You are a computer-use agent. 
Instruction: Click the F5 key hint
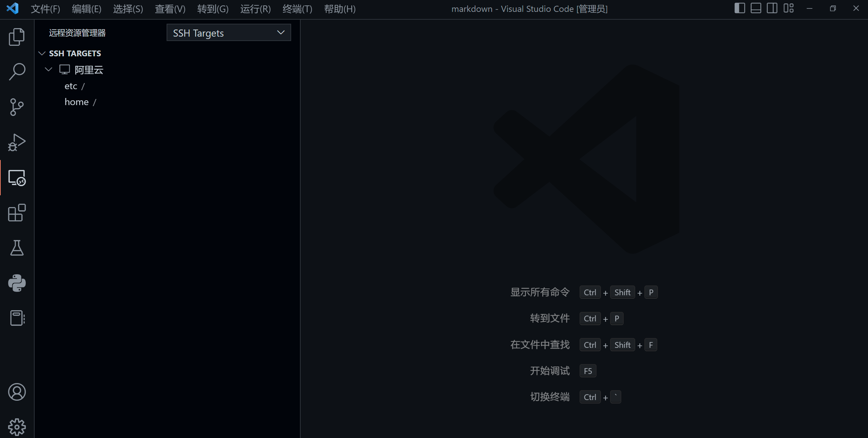pos(588,371)
